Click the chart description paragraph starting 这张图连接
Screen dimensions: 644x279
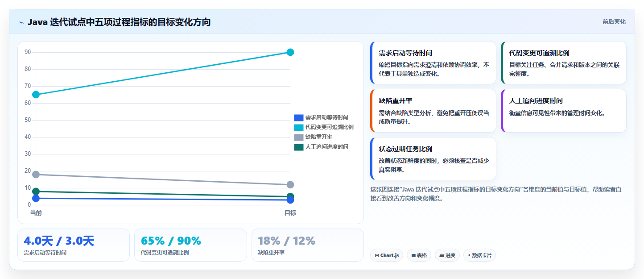[x=496, y=194]
